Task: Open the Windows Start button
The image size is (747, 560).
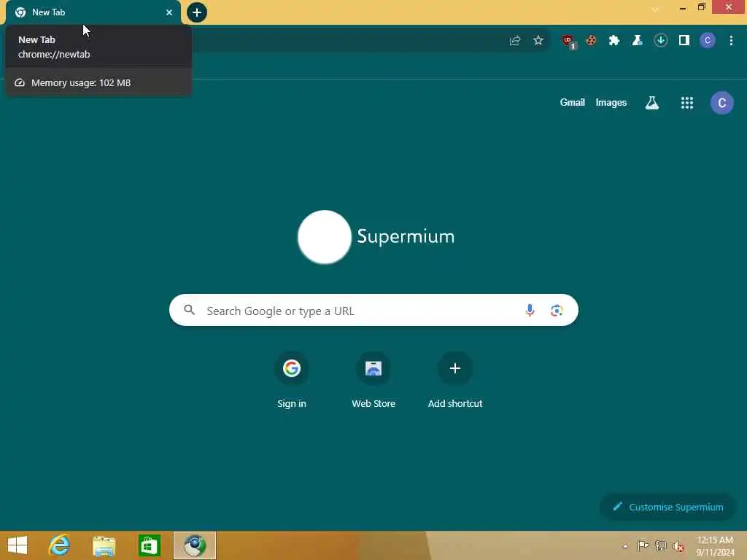Action: click(18, 545)
